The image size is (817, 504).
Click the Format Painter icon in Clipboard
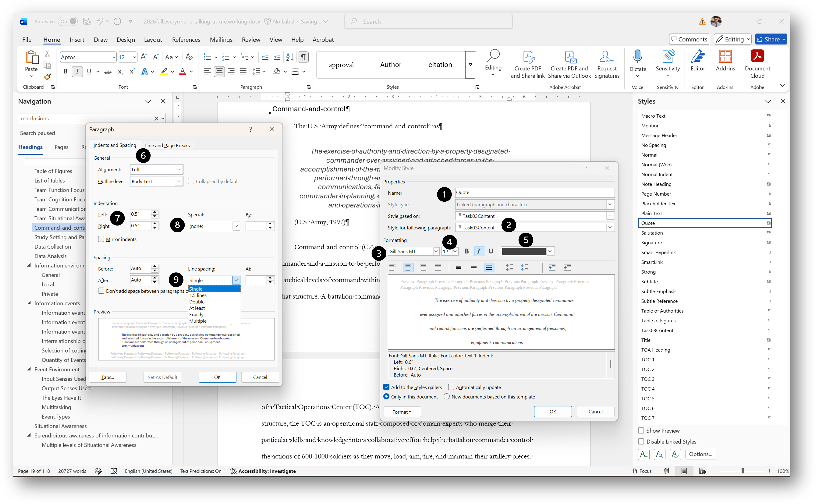click(x=47, y=77)
